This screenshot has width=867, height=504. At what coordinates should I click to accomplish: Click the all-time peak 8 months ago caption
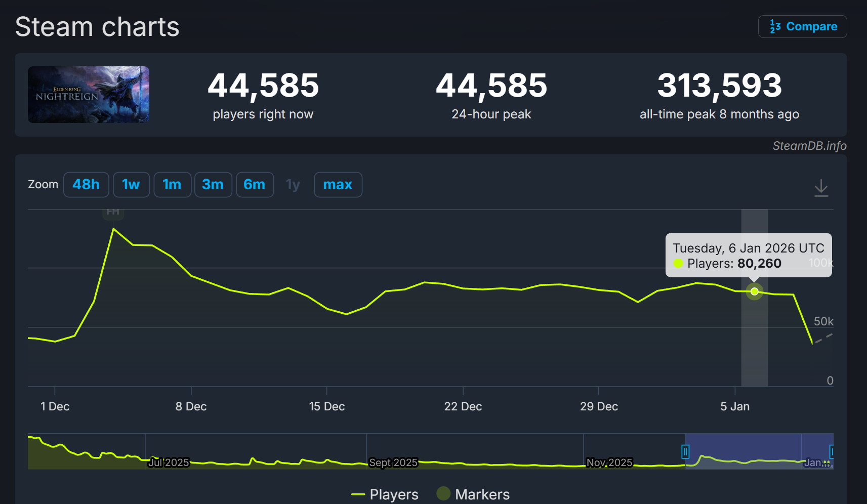[720, 114]
